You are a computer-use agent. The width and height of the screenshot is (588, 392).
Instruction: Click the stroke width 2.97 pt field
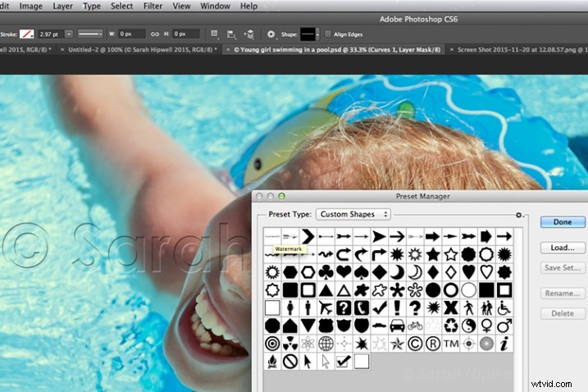51,34
